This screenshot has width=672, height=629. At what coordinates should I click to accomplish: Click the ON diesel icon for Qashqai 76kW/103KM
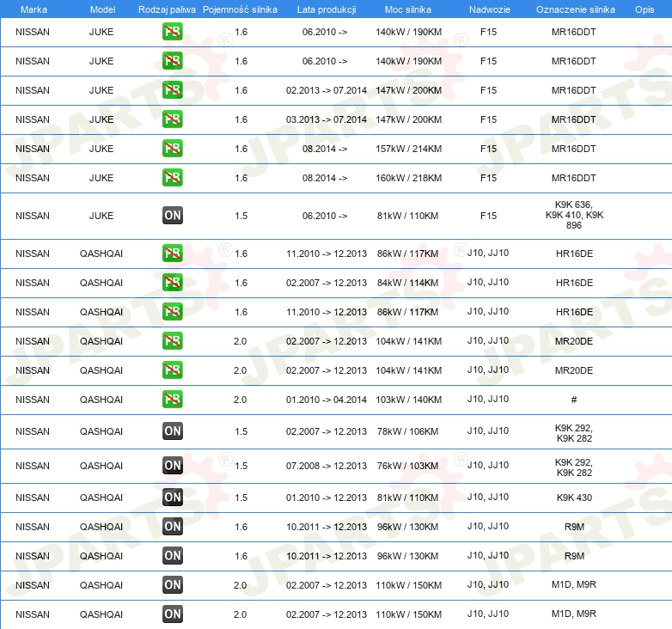pyautogui.click(x=173, y=466)
